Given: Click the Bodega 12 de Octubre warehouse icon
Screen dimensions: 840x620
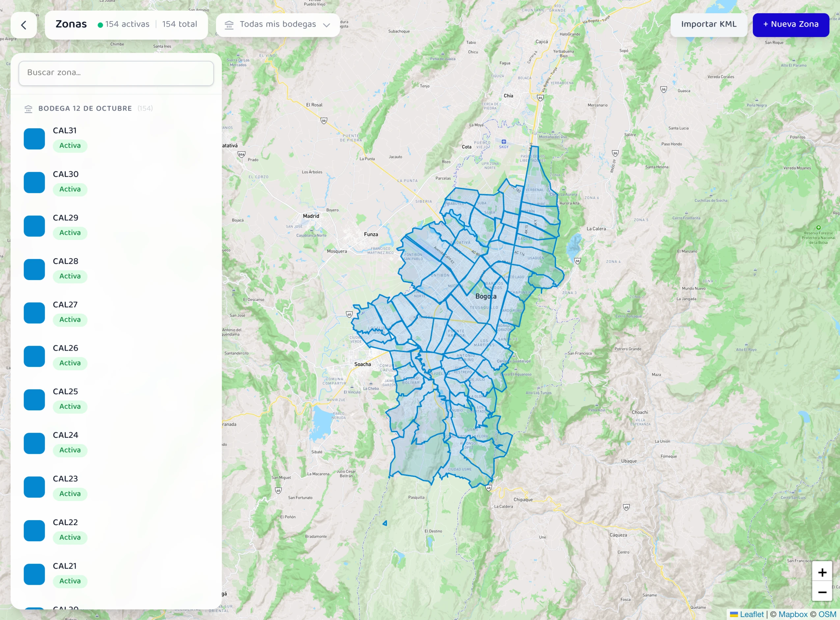Looking at the screenshot, I should (x=29, y=109).
